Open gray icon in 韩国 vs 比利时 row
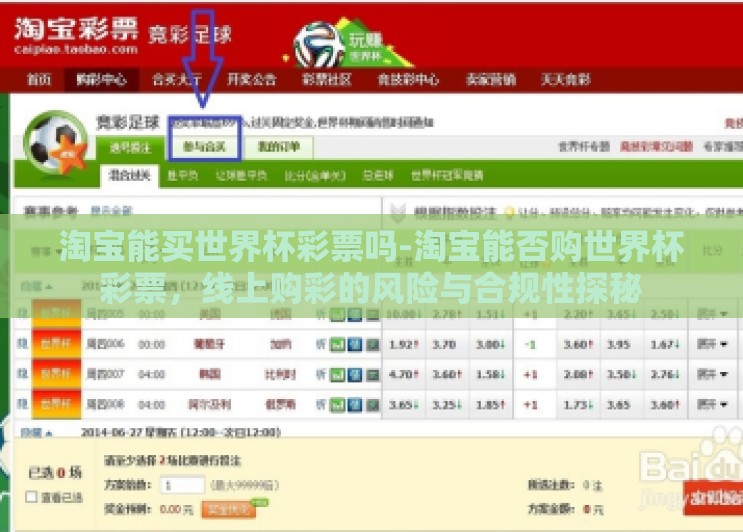The width and height of the screenshot is (743, 532). [372, 375]
